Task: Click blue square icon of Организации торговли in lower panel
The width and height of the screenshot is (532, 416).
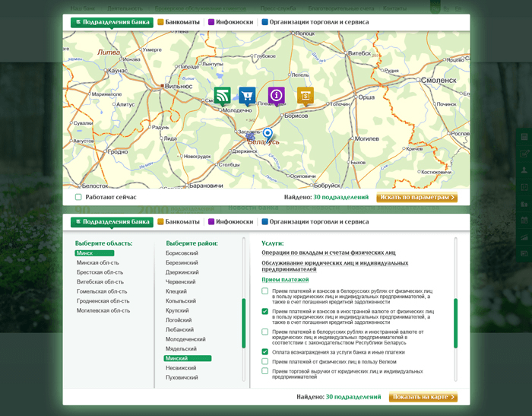Action: click(265, 222)
